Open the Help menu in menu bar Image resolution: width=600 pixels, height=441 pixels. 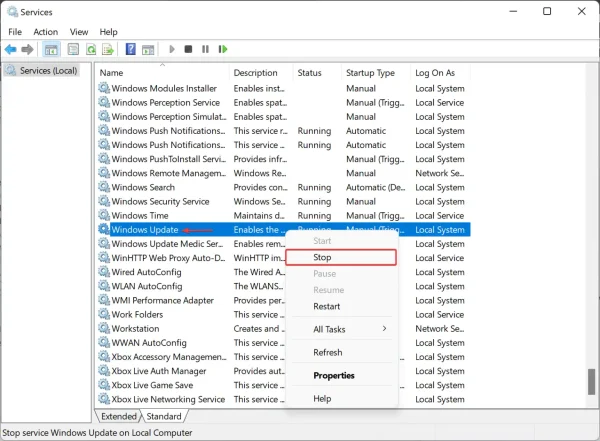[108, 32]
